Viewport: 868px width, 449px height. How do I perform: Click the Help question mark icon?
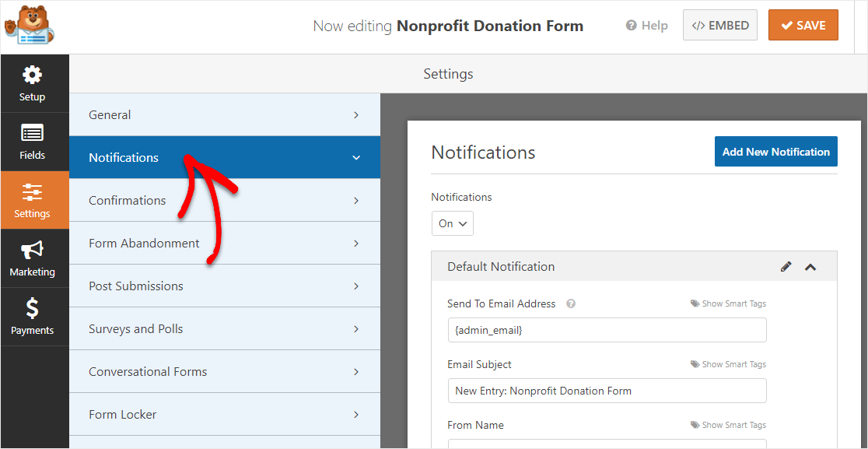point(632,26)
